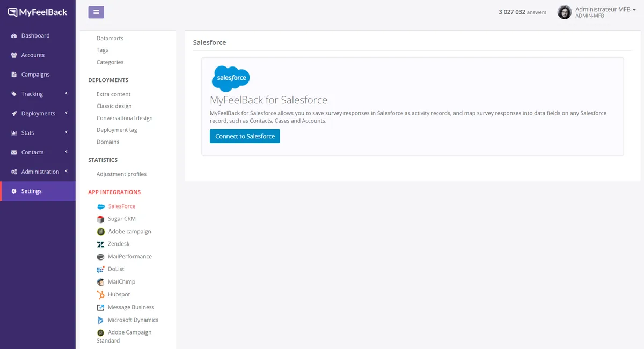The height and width of the screenshot is (349, 644).
Task: Open the Campaigns menu item
Action: [38, 75]
